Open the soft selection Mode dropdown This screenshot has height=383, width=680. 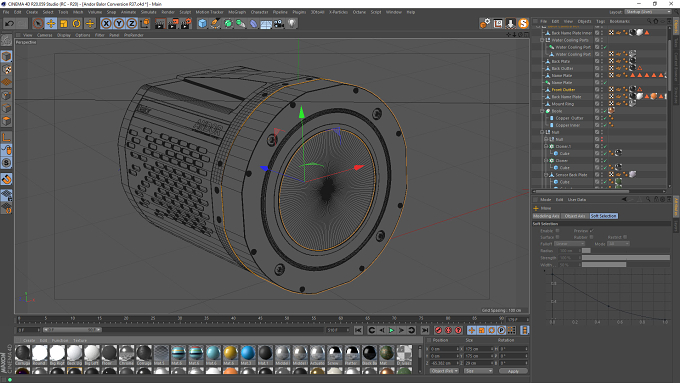(x=618, y=244)
